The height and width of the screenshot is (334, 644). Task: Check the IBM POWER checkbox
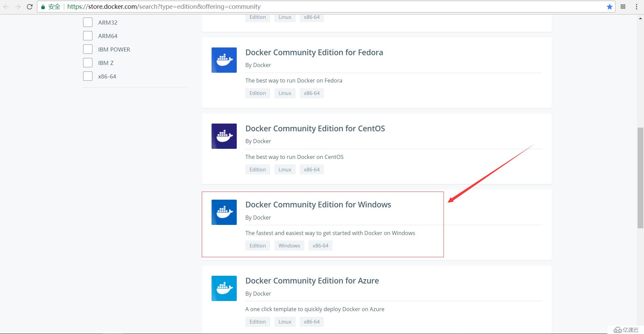88,49
